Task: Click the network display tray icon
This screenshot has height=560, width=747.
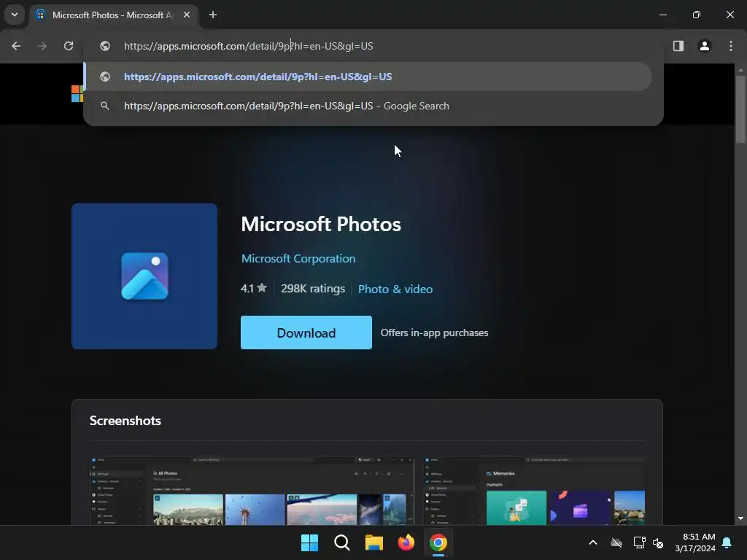Action: [x=639, y=542]
